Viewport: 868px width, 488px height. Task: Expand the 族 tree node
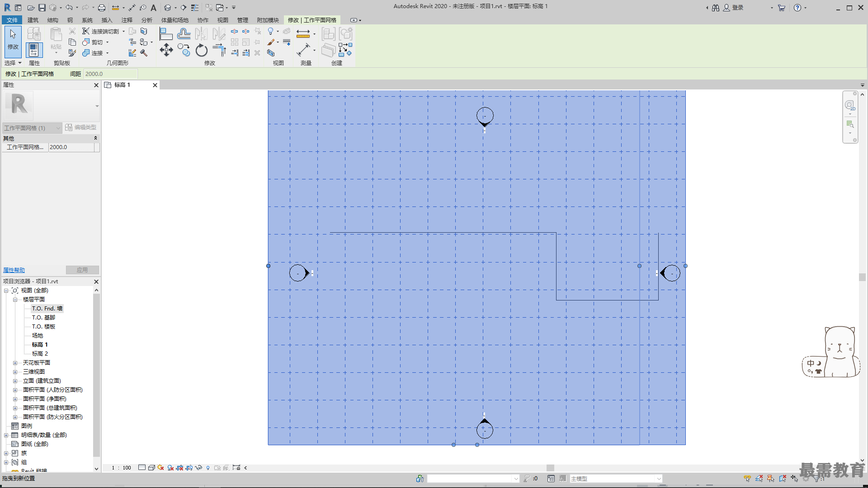click(x=6, y=453)
